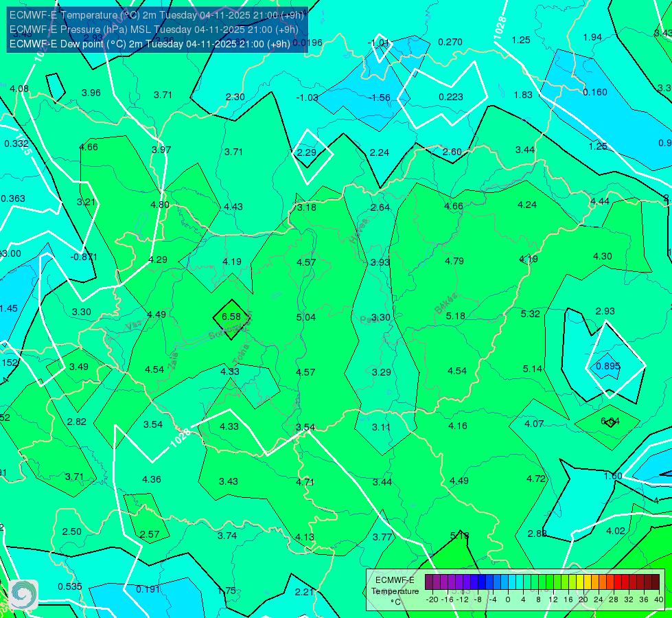Click the 2.64 temperature value
Viewport: 672px width, 618px height.
pos(380,207)
